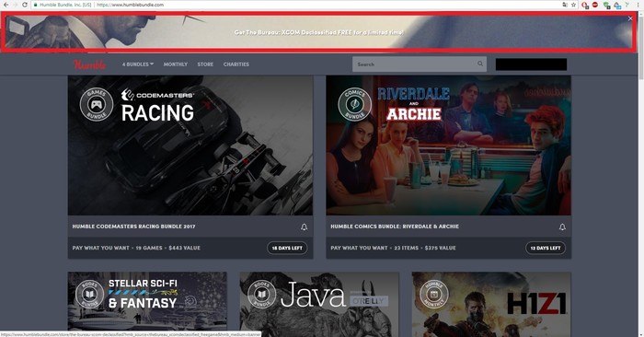The width and height of the screenshot is (644, 337).
Task: Click the 18 Days Left button
Action: pos(287,249)
